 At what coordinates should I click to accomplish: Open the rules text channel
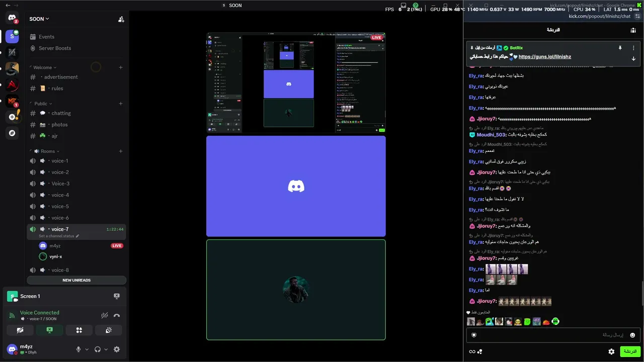point(76,88)
